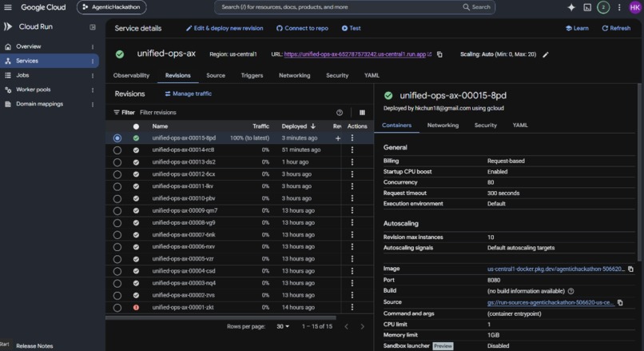The width and height of the screenshot is (644, 351).
Task: Copy the container image URL
Action: pyautogui.click(x=630, y=269)
